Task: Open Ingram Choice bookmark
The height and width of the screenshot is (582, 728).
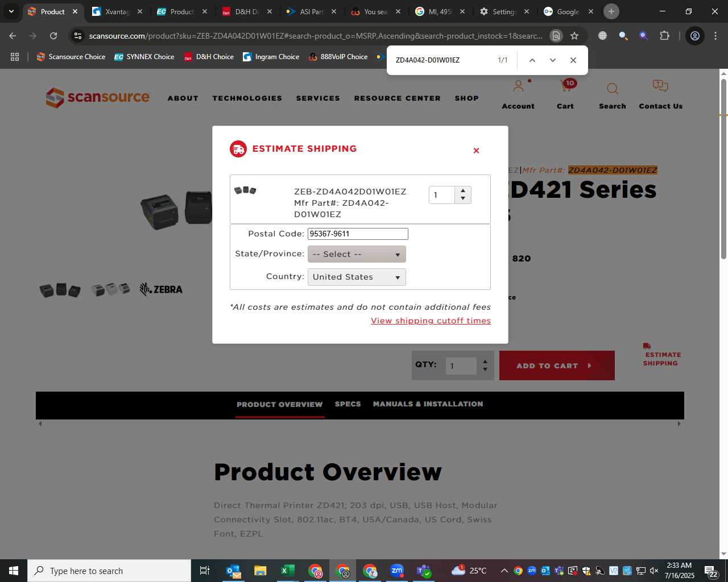Action: pos(271,57)
